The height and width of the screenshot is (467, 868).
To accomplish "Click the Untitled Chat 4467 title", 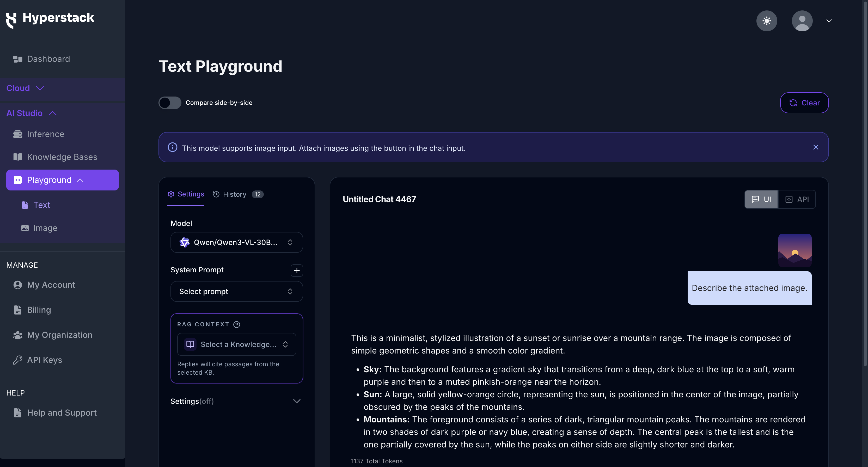I will (x=380, y=199).
